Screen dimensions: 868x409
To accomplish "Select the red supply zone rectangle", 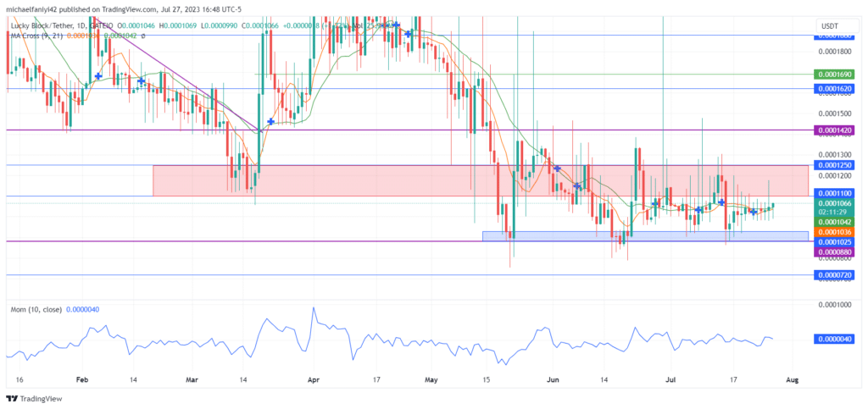I will pyautogui.click(x=481, y=180).
